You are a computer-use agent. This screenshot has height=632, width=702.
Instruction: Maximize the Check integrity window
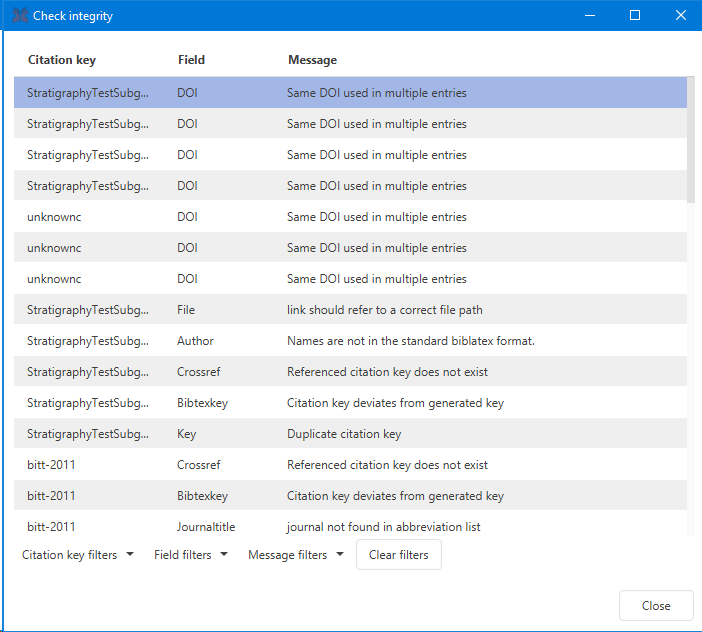634,16
